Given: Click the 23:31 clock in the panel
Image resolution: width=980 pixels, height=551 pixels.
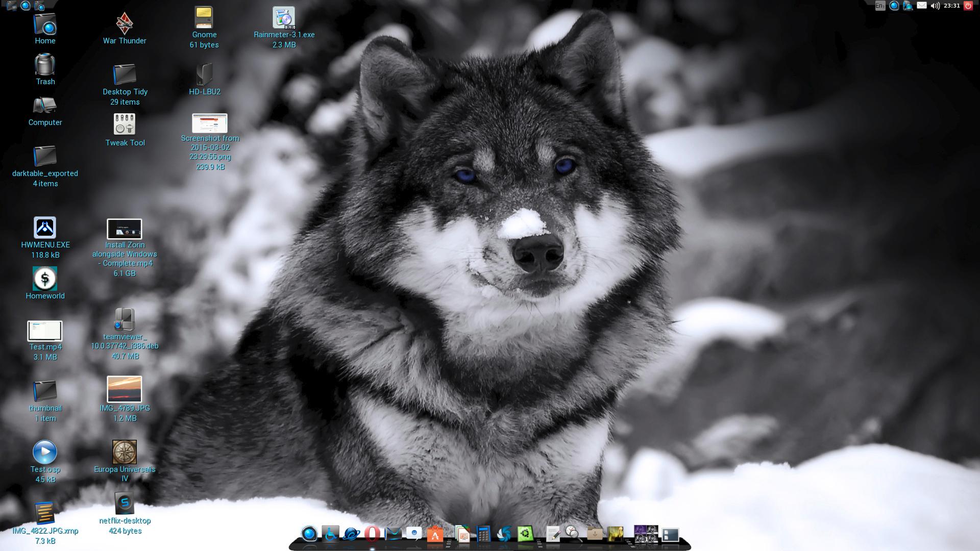Looking at the screenshot, I should pyautogui.click(x=951, y=6).
